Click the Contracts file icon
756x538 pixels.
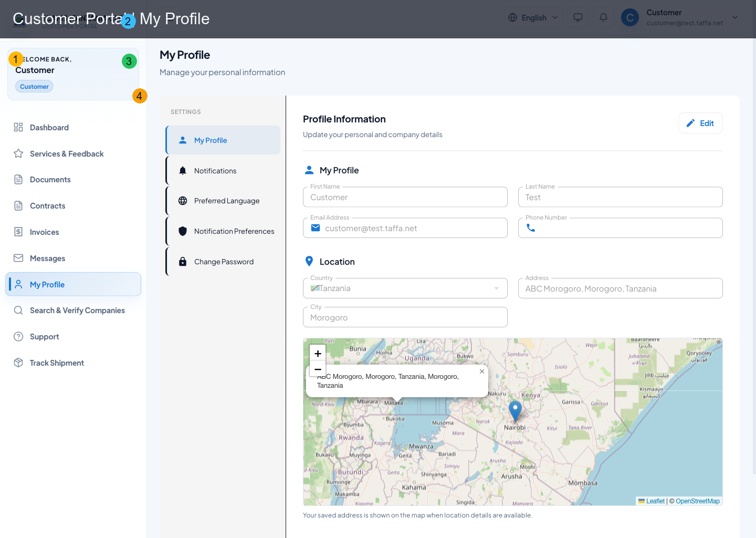pyautogui.click(x=18, y=206)
